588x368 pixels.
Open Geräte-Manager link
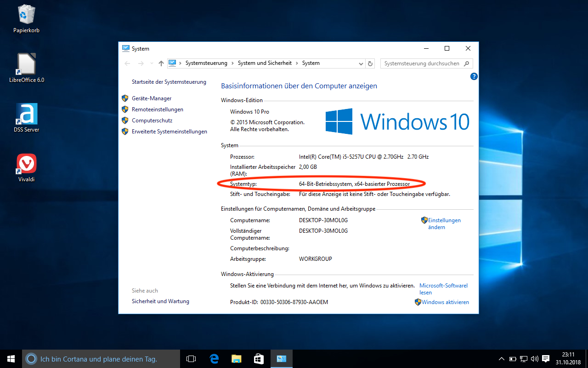click(x=152, y=98)
